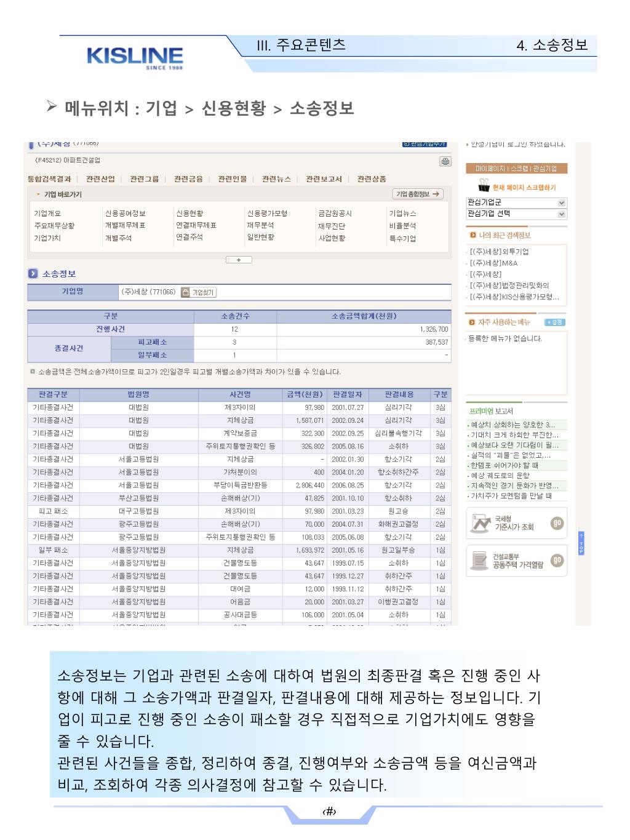
Task: Select the 부당이득금반환등 case cell
Action: (x=240, y=485)
